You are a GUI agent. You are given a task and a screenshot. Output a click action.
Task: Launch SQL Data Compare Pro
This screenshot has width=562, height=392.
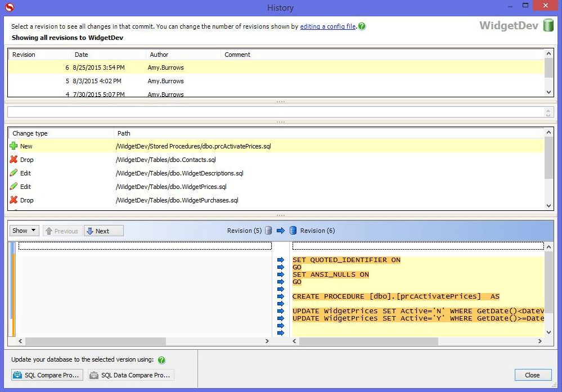click(x=131, y=375)
